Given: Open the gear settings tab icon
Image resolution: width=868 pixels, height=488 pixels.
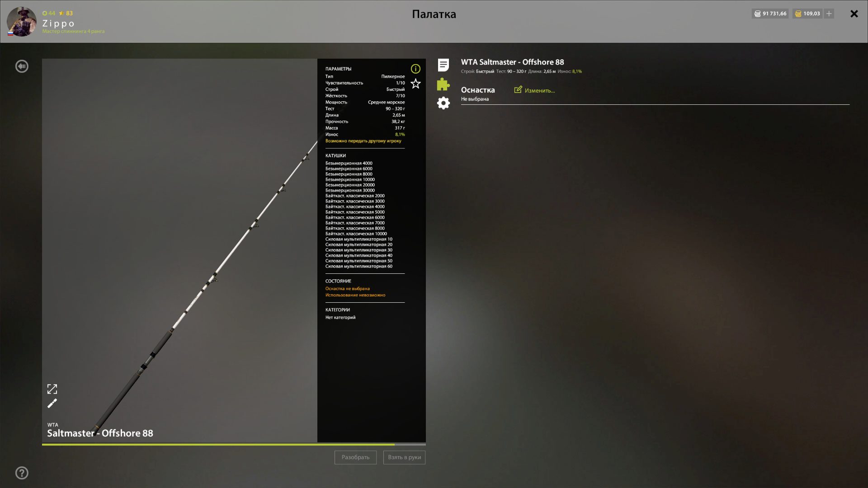Looking at the screenshot, I should click(443, 103).
